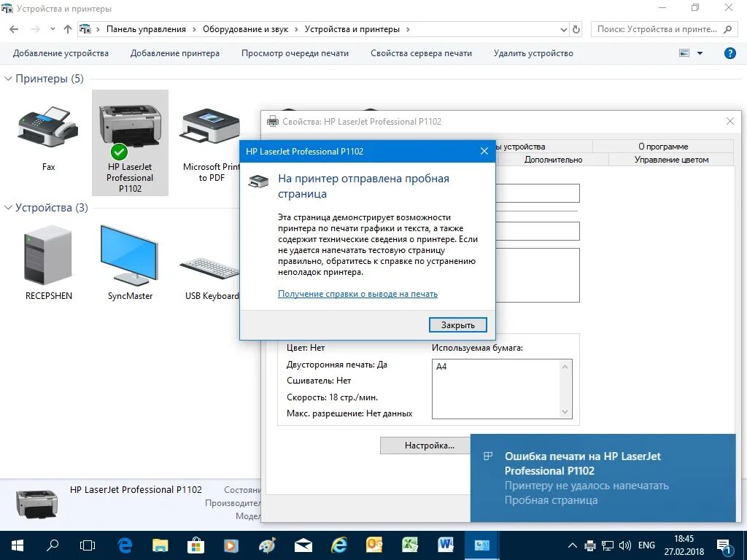Viewport: 747px width, 560px height.
Task: Open volume control in the system tray
Action: (625, 545)
